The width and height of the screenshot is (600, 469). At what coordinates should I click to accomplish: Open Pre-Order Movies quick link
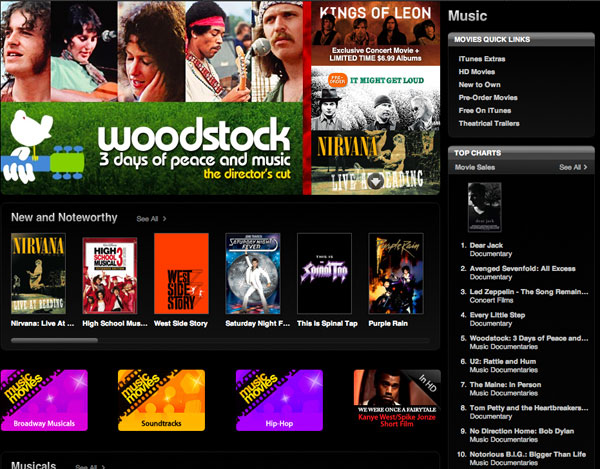[x=488, y=98]
